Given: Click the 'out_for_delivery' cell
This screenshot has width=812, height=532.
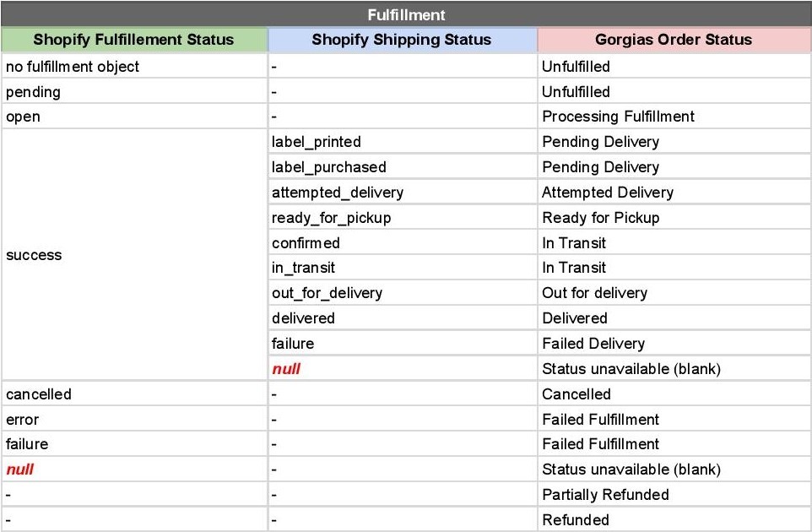Looking at the screenshot, I should 402,293.
